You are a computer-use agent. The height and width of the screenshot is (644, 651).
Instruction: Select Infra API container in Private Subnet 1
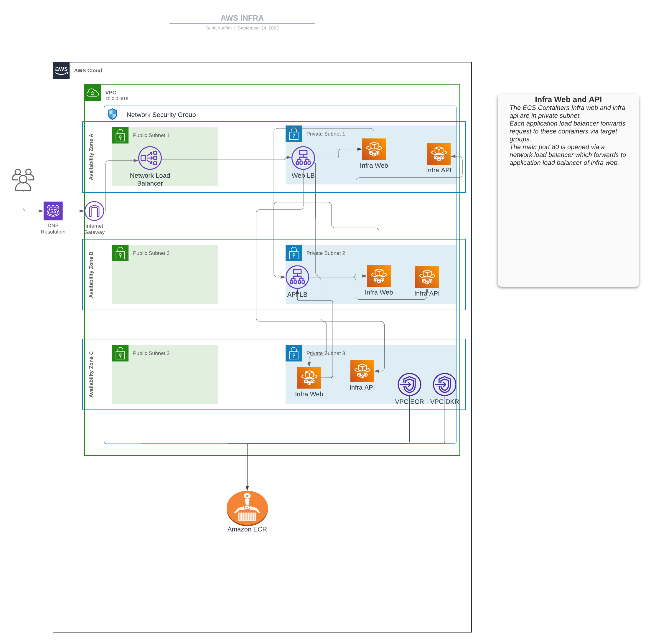[439, 153]
